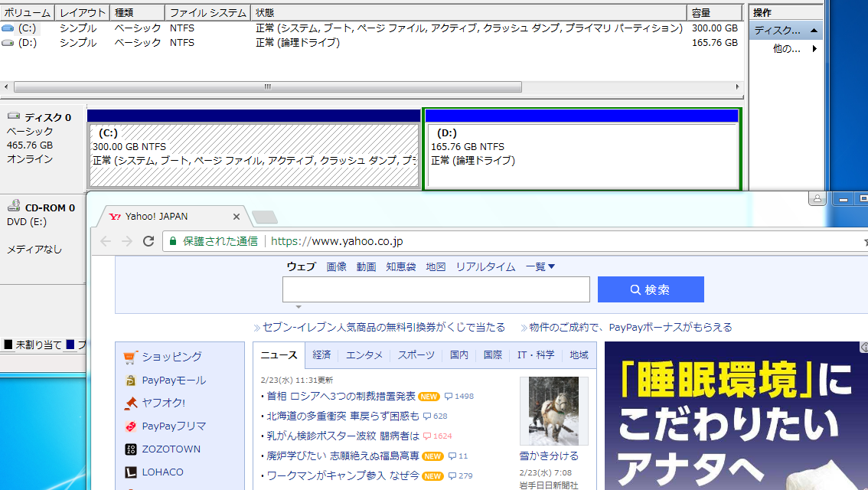Click the LOHACO icon
The width and height of the screenshot is (868, 490).
[130, 472]
